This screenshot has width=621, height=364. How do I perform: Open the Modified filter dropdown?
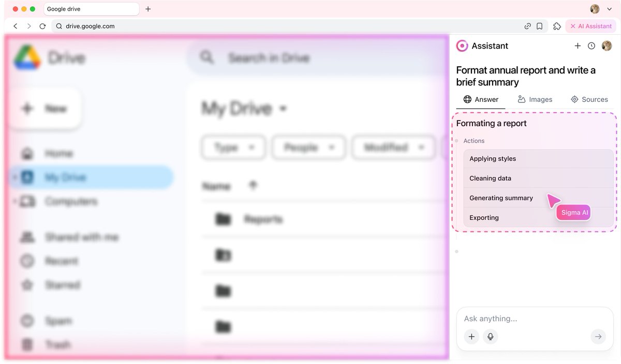tap(393, 148)
